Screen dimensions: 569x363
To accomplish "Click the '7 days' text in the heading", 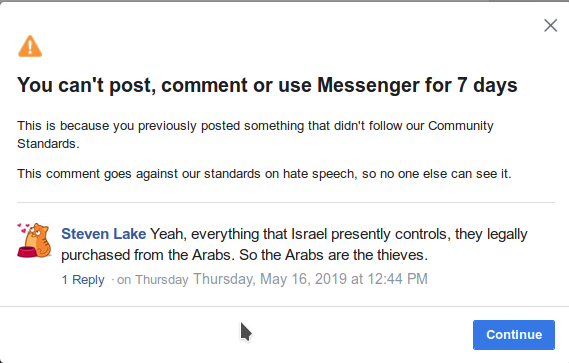I will point(487,85).
